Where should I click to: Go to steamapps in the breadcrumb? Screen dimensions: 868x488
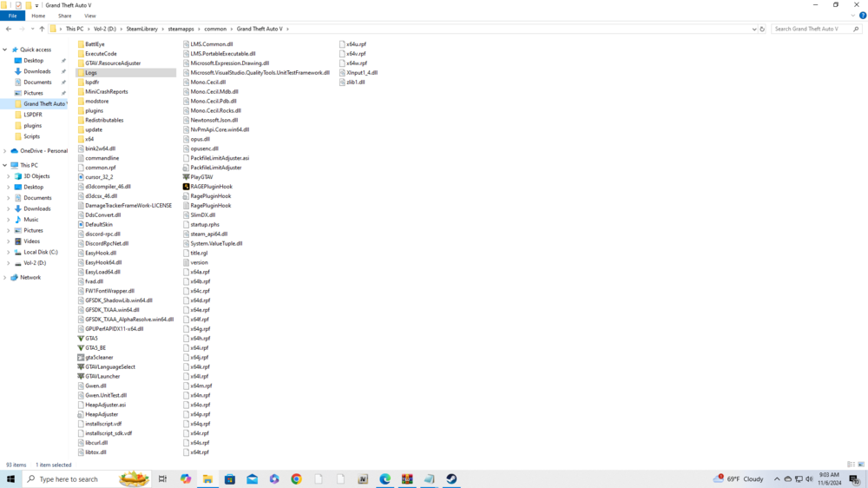pyautogui.click(x=181, y=29)
